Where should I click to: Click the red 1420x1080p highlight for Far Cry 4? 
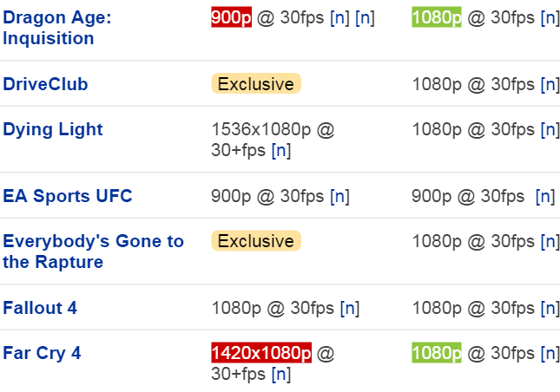pyautogui.click(x=261, y=353)
